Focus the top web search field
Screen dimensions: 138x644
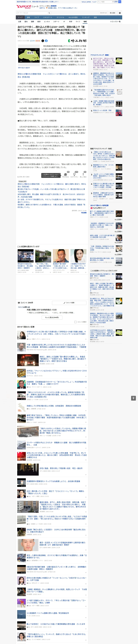[105, 2]
